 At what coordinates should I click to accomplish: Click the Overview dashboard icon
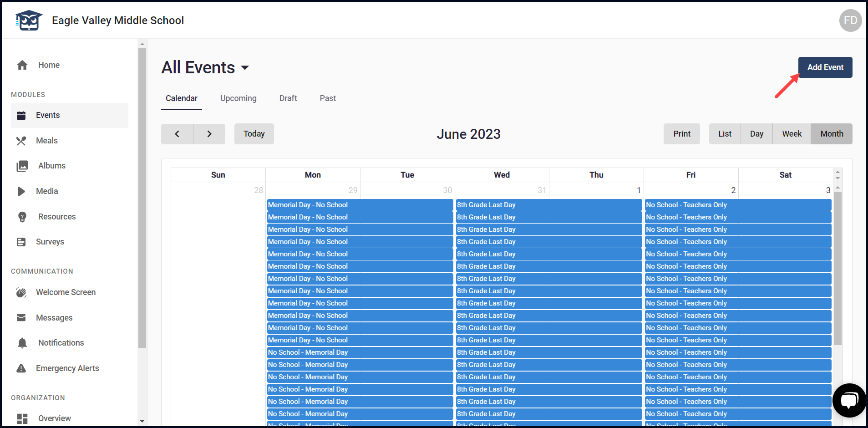[22, 418]
